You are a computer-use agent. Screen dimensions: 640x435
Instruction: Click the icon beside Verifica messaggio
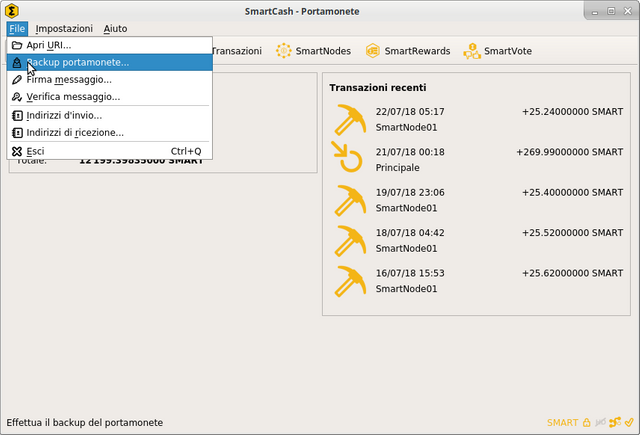[x=17, y=97]
